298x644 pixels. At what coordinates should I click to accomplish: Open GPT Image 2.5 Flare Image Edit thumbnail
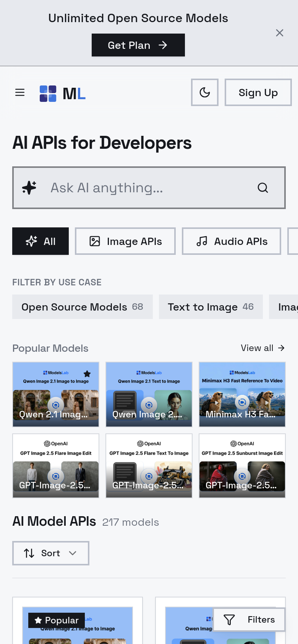point(56,466)
